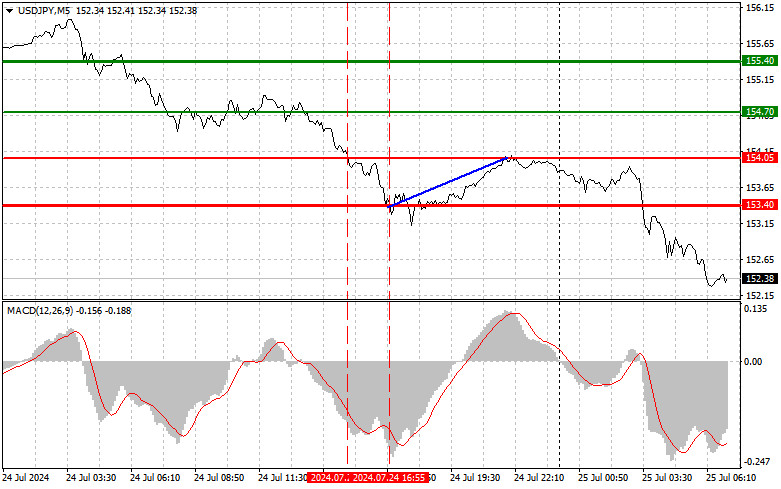Click the 155.65 price axis value
Screen dimensions: 781x489
pos(760,44)
